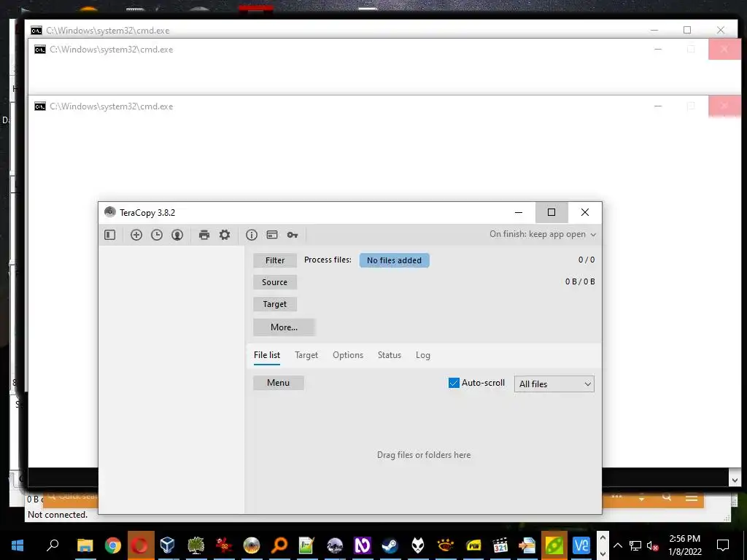Open the Log tab

tap(423, 355)
